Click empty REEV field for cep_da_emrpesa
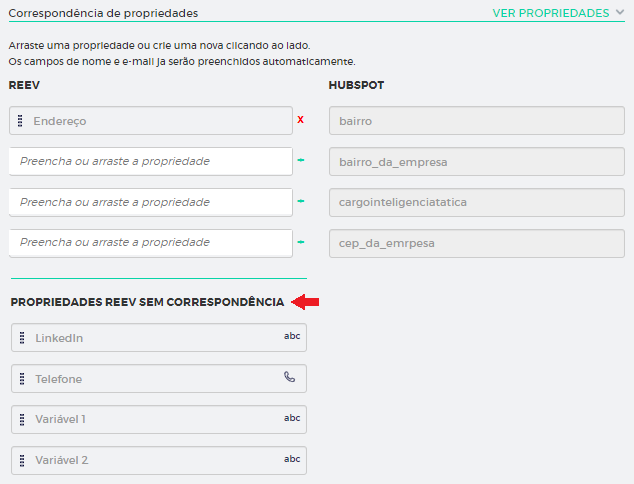Screen dimensions: 634x484 (150, 242)
